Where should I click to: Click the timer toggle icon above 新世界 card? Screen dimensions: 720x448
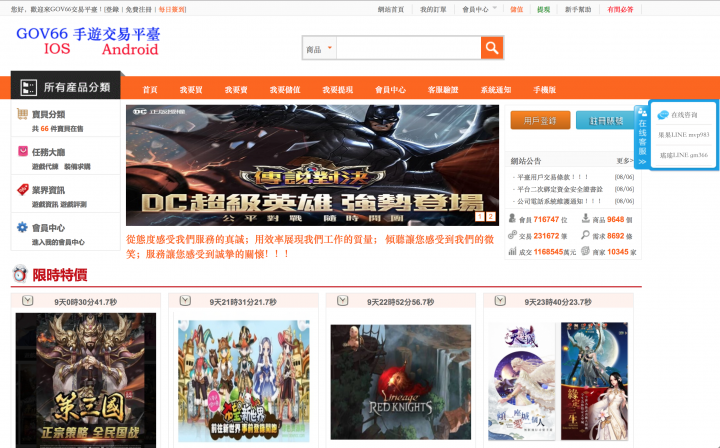point(185,301)
